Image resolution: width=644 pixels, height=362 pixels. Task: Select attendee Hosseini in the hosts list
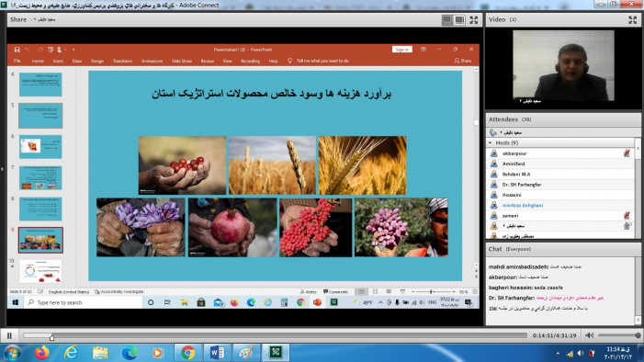pyautogui.click(x=560, y=195)
